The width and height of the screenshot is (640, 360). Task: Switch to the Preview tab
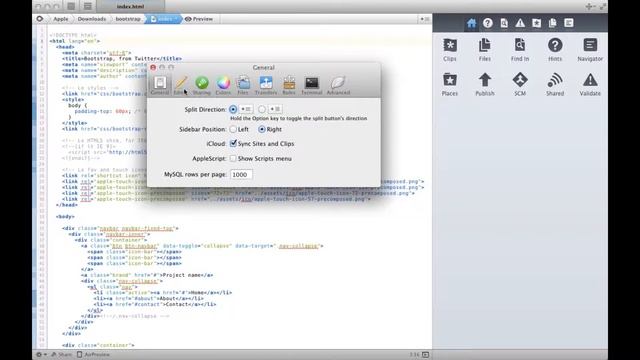(199, 19)
